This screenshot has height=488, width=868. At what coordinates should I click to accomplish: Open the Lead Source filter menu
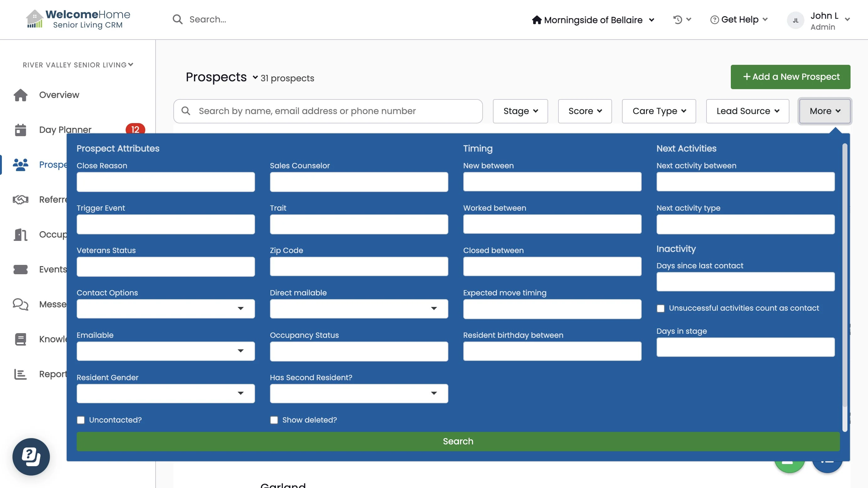coord(747,111)
